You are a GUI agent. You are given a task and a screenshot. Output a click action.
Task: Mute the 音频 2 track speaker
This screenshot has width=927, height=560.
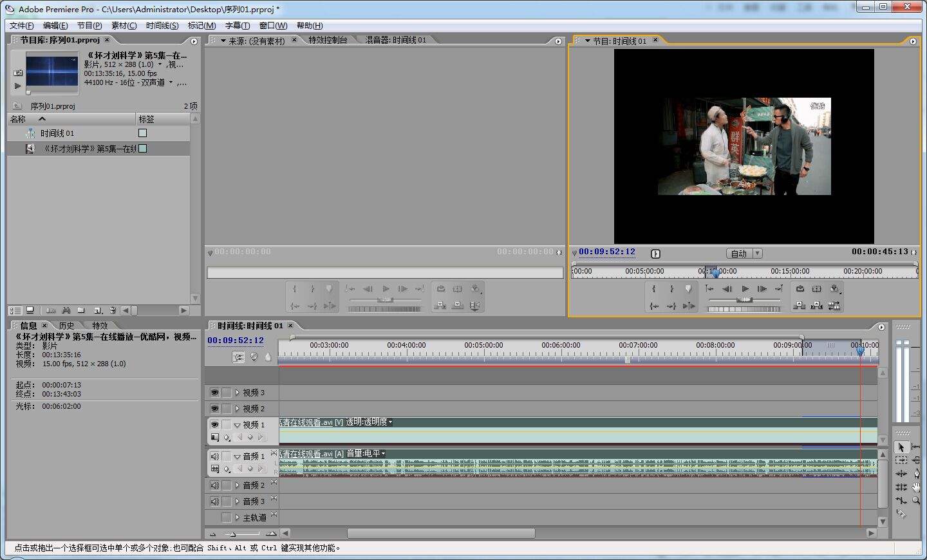(214, 485)
